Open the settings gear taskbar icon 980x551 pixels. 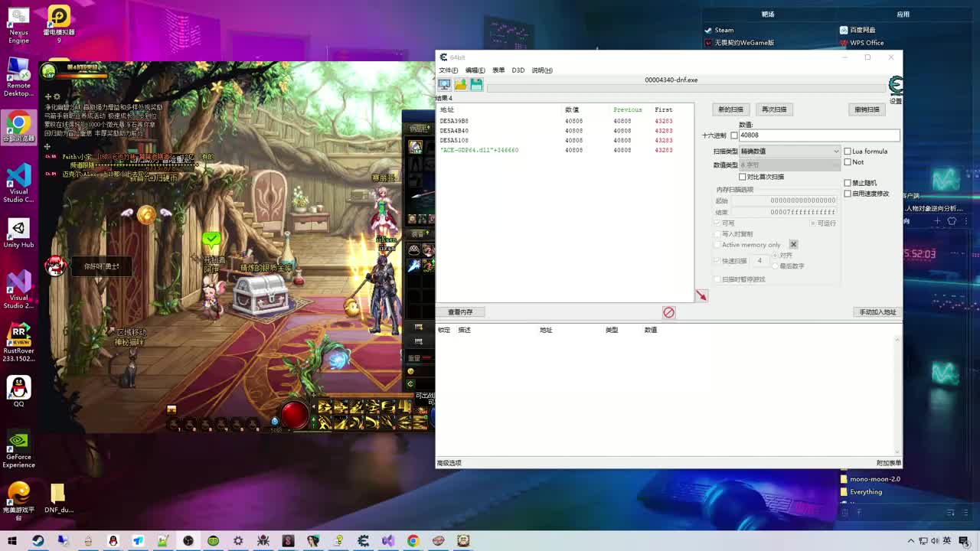click(238, 541)
